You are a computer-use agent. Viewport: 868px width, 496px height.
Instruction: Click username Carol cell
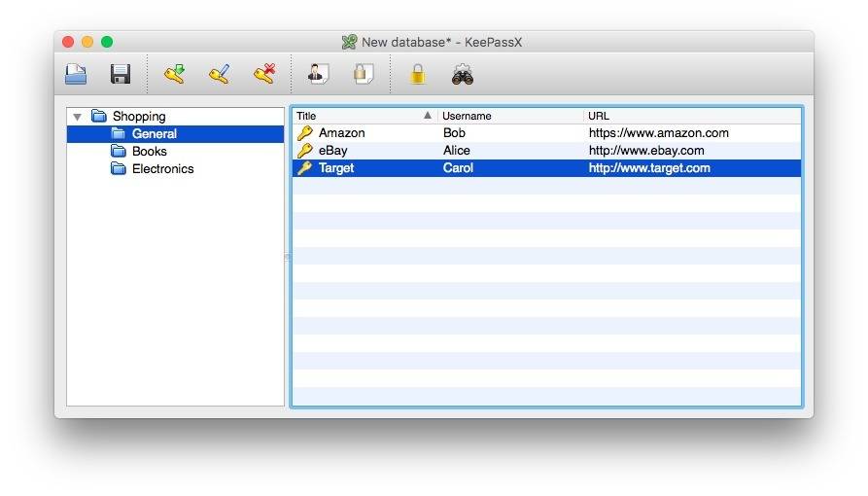click(x=458, y=168)
